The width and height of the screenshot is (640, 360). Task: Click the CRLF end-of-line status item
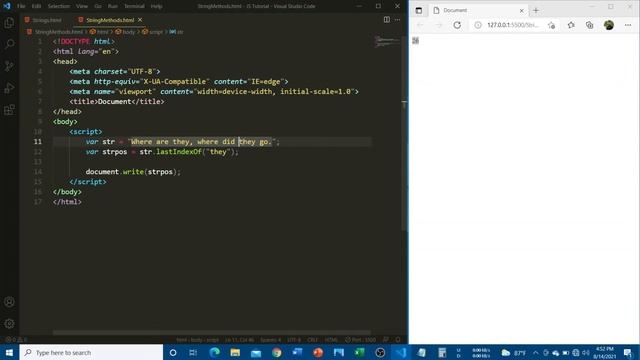point(313,340)
